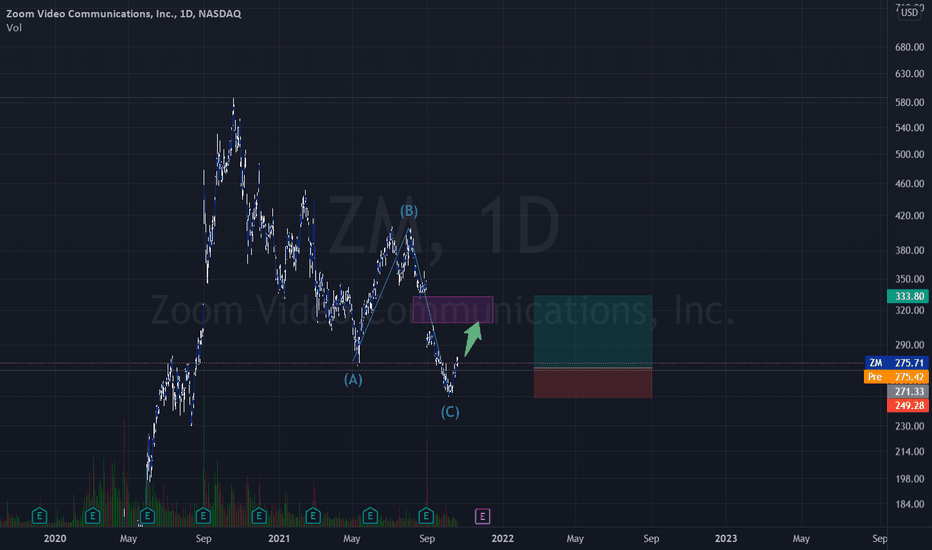Click the 500.00 price axis label
This screenshot has height=550, width=932.
(x=909, y=154)
